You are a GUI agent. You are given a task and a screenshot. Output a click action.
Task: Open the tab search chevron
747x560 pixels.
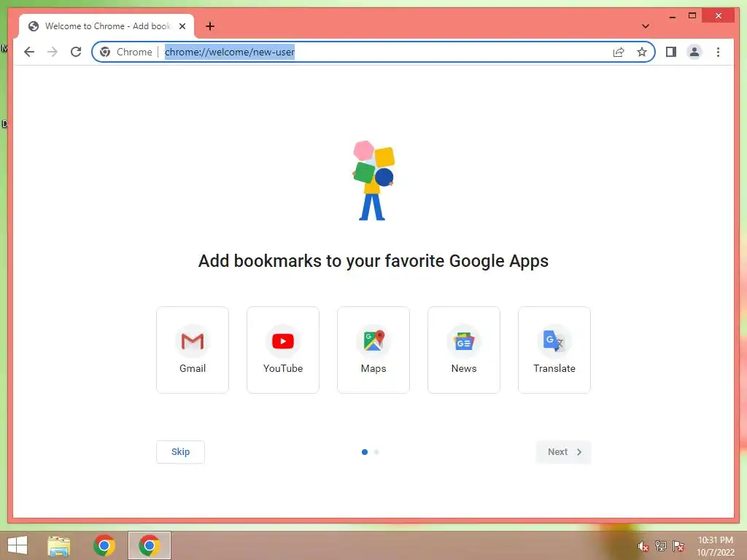(646, 26)
